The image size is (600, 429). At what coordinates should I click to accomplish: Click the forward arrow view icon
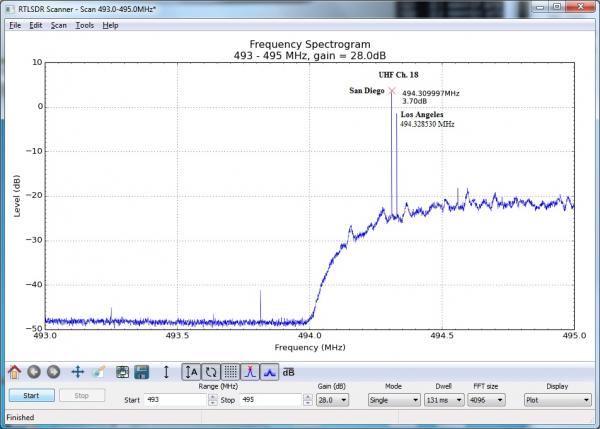pos(53,372)
